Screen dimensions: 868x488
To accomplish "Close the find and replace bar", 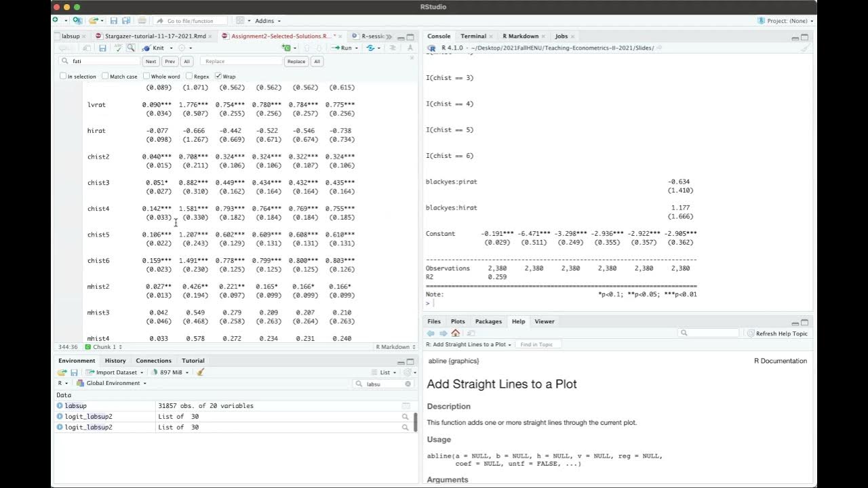I will click(412, 58).
